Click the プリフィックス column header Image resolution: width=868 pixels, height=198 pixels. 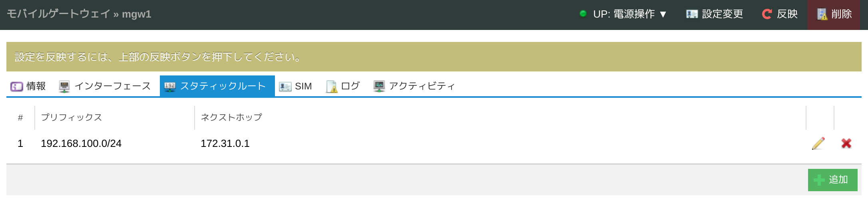click(x=72, y=117)
